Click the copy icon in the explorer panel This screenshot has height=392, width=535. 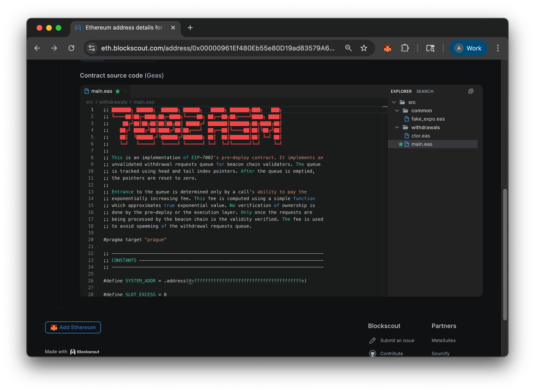(471, 91)
